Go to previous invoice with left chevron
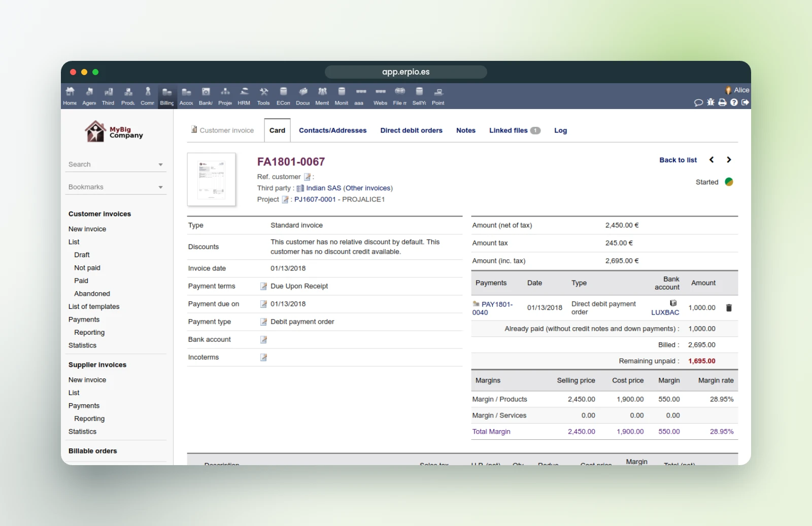Viewport: 812px width, 526px height. pyautogui.click(x=712, y=160)
